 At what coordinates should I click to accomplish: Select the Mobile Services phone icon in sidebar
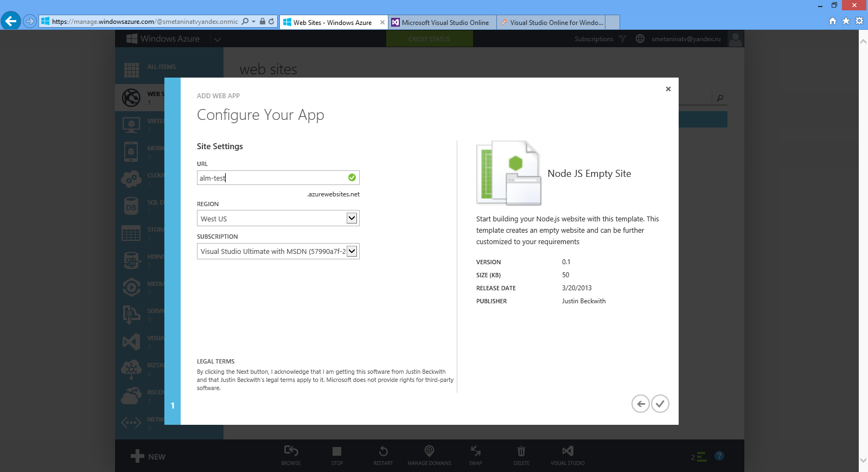(x=131, y=152)
